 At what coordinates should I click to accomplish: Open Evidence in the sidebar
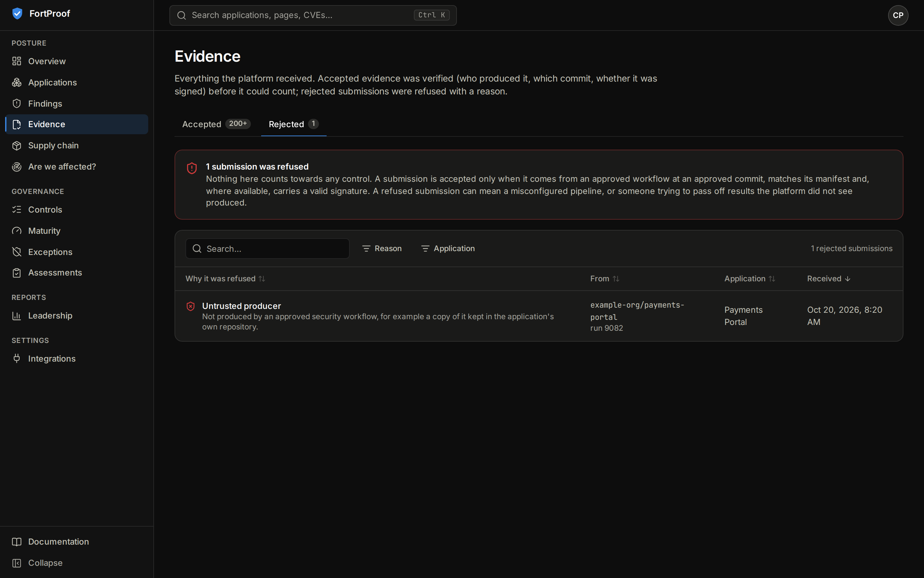pos(77,124)
